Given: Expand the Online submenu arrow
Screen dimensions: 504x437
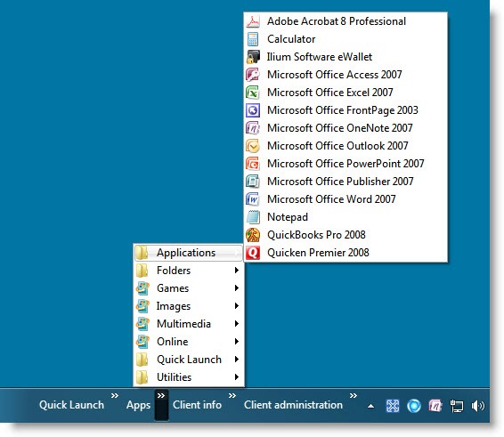Looking at the screenshot, I should pos(237,342).
